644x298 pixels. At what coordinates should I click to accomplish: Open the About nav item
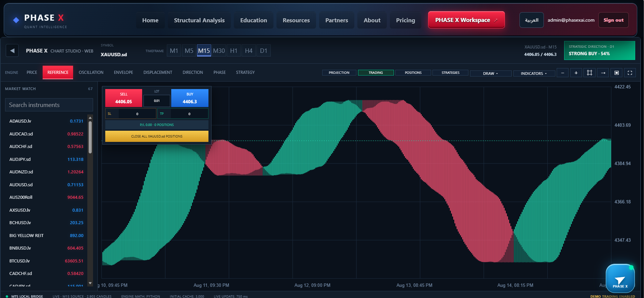[x=372, y=20]
